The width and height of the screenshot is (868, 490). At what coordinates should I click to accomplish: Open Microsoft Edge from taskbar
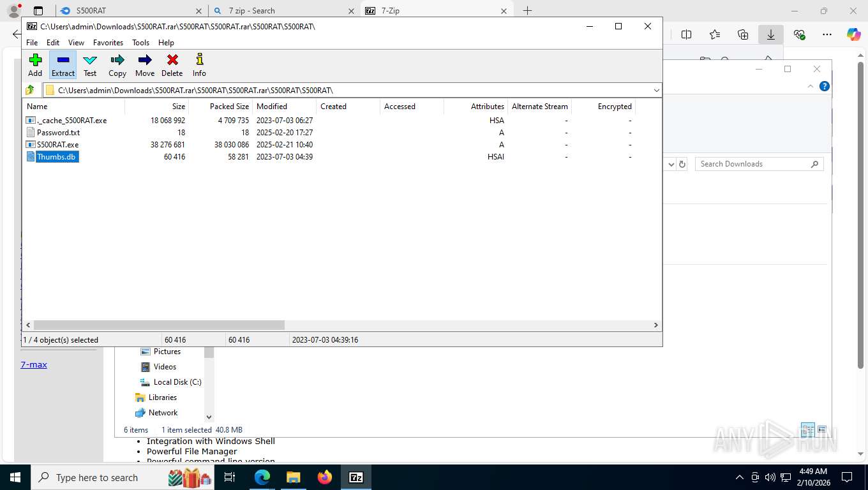tap(262, 477)
